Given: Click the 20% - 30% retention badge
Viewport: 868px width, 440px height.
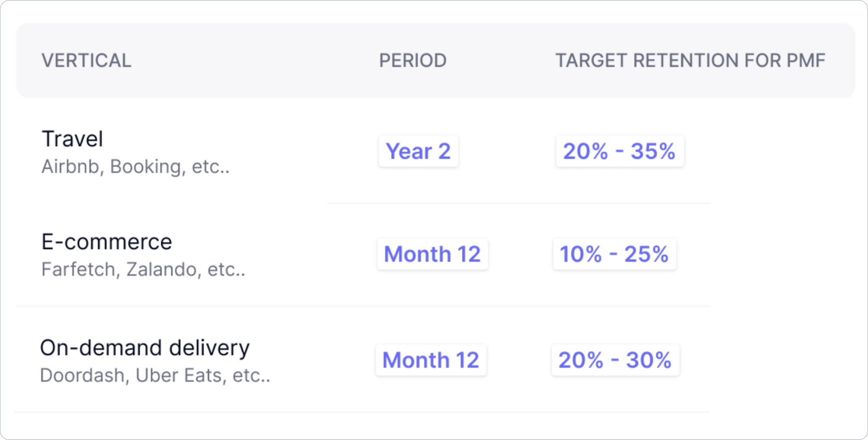Looking at the screenshot, I should [x=615, y=360].
